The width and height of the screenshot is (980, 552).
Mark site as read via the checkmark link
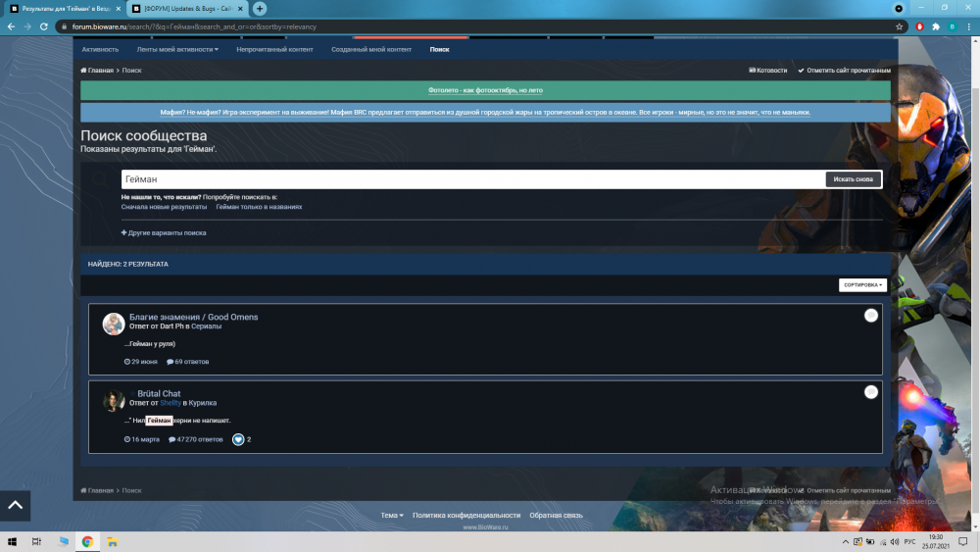pyautogui.click(x=844, y=71)
